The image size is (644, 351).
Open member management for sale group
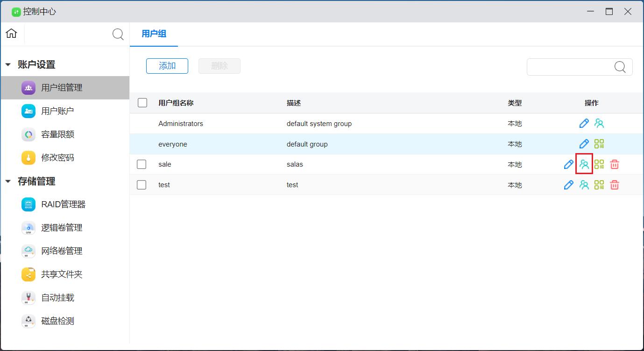tap(584, 164)
